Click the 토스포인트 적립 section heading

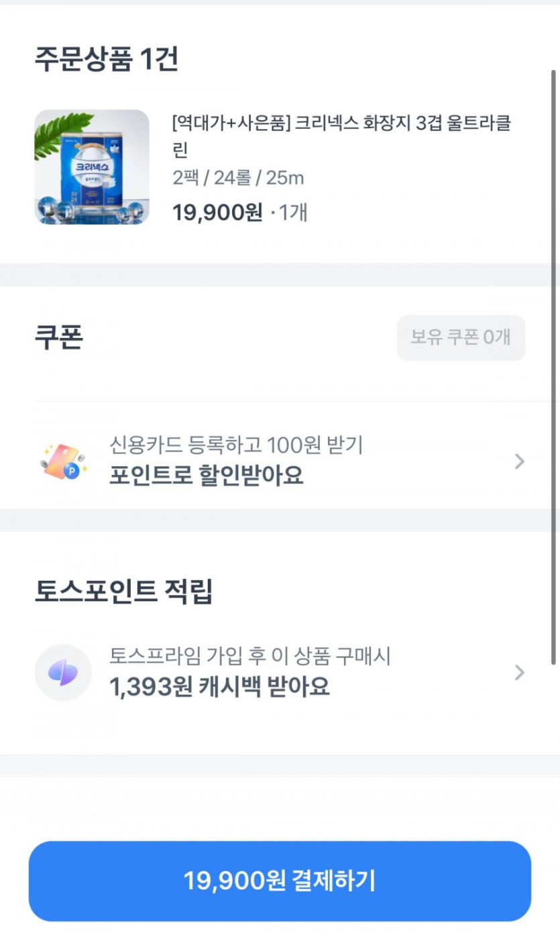[123, 592]
